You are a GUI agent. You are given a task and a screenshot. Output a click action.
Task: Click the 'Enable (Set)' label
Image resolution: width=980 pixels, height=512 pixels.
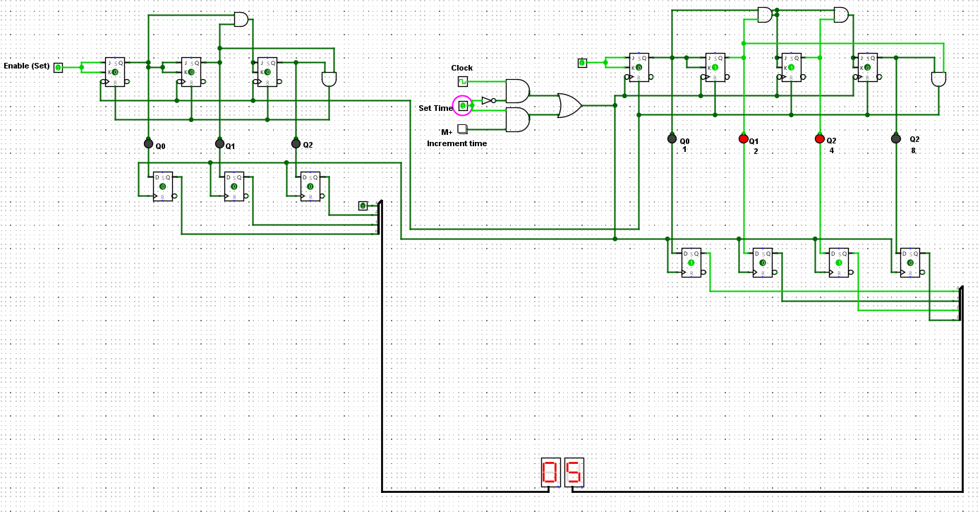coord(27,66)
